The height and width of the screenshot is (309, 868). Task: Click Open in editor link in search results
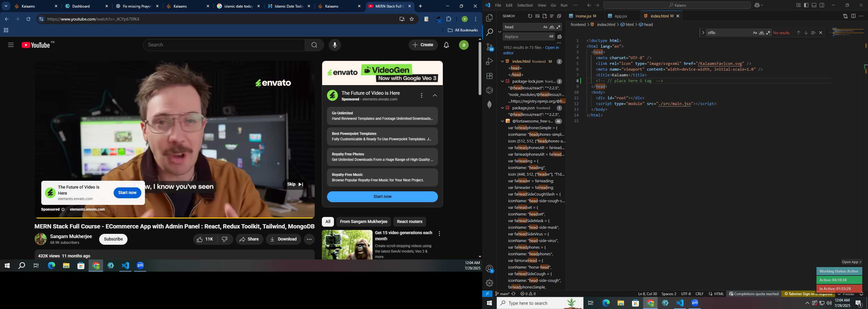click(531, 50)
